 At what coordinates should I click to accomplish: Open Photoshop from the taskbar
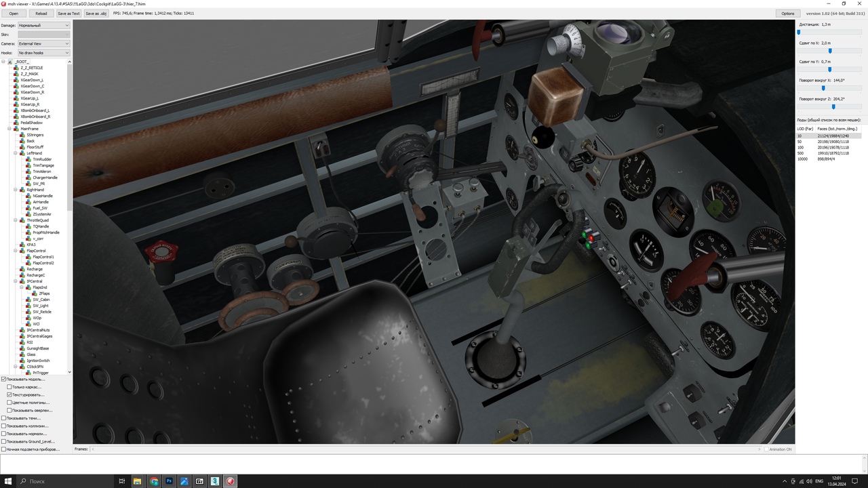click(x=170, y=481)
